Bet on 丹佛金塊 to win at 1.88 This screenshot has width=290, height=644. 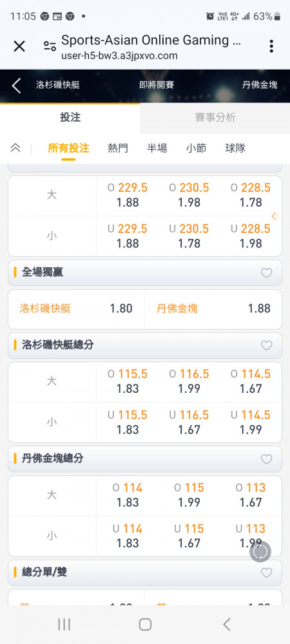pos(213,309)
